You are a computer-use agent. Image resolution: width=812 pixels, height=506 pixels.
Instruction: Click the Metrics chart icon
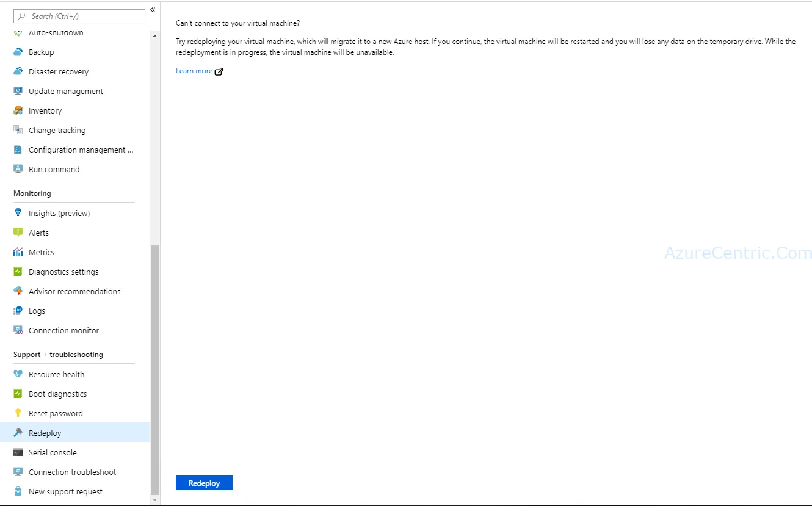coord(18,252)
